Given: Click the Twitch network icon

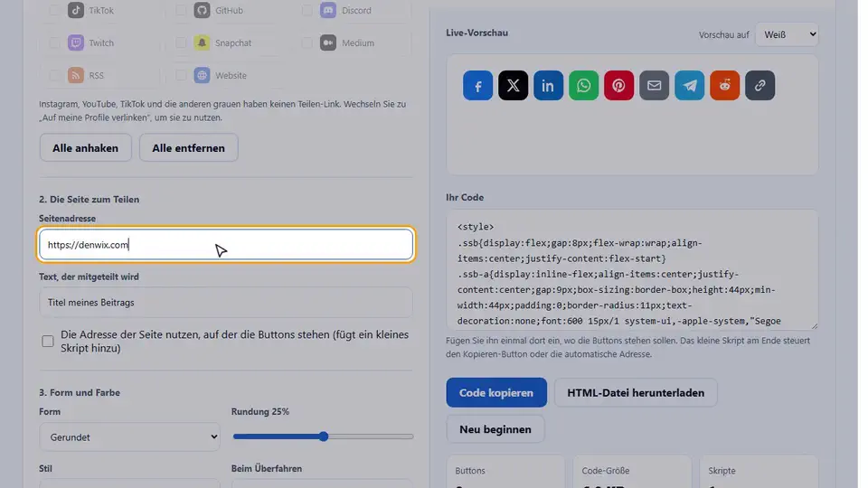Looking at the screenshot, I should tap(76, 42).
